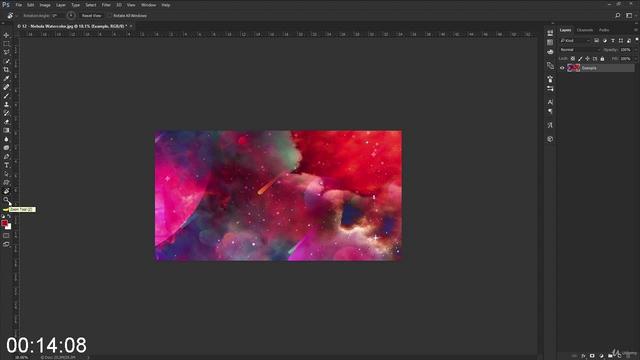Select the Move tool
This screenshot has width=640, height=360.
coord(6,35)
